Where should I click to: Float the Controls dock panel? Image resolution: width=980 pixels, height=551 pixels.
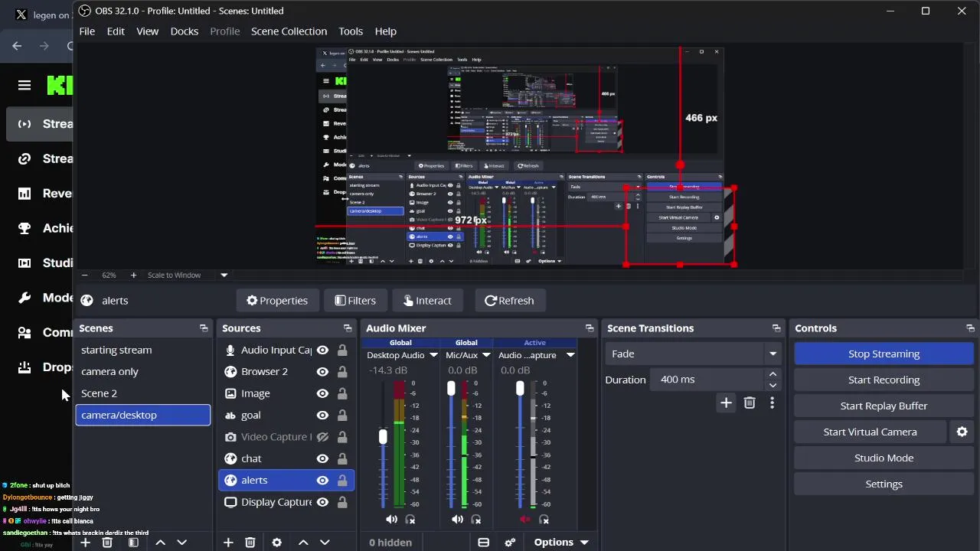pyautogui.click(x=970, y=328)
